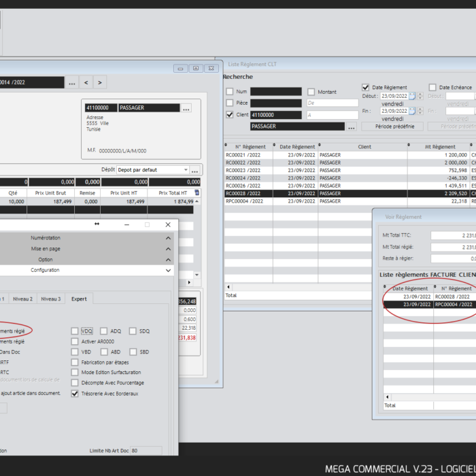The image size is (476, 476).
Task: Expand the Option section
Action: [x=168, y=260]
